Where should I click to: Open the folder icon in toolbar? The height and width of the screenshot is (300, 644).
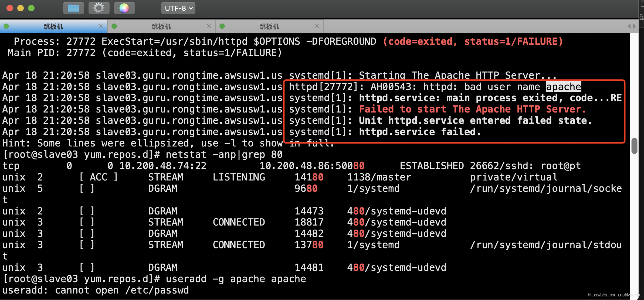[73, 8]
